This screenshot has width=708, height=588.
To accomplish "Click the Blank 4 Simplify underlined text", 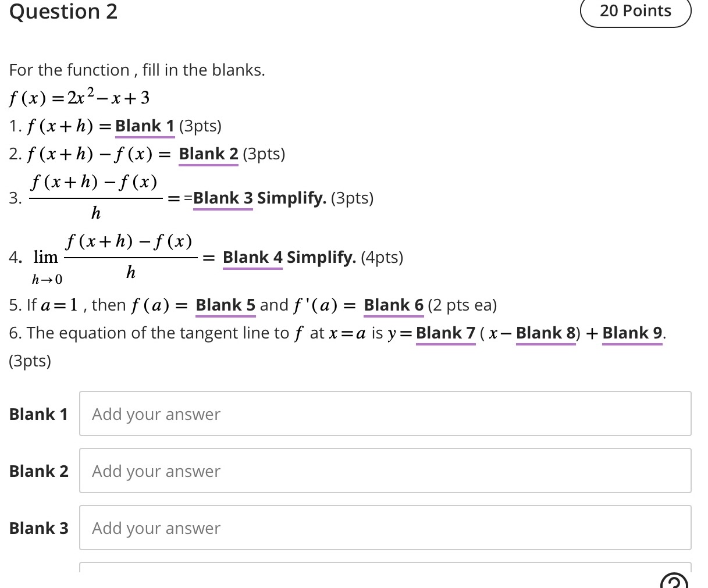I will 252,257.
